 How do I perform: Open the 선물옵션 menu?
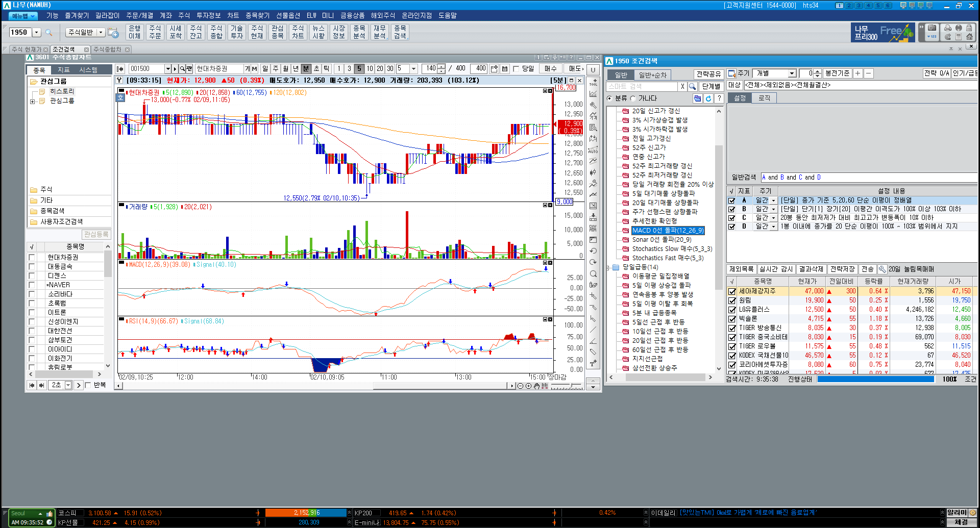pos(288,16)
